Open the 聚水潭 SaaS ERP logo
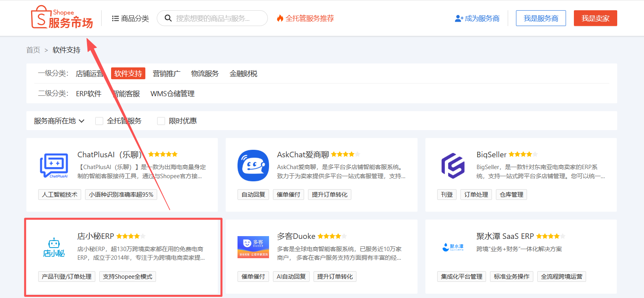 click(453, 247)
